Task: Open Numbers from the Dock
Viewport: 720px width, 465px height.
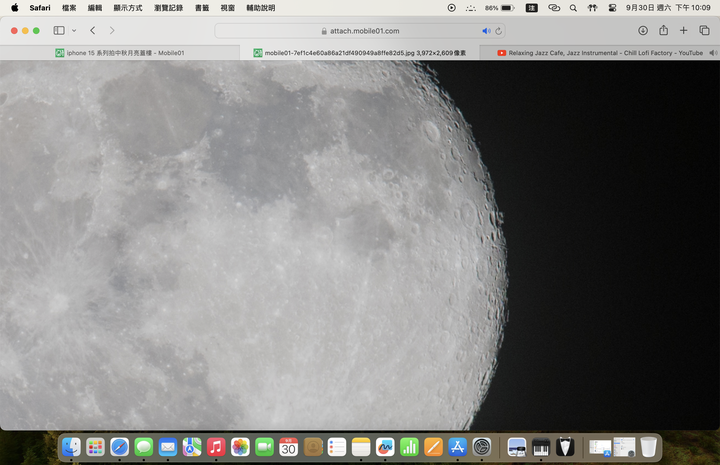Action: click(x=409, y=447)
